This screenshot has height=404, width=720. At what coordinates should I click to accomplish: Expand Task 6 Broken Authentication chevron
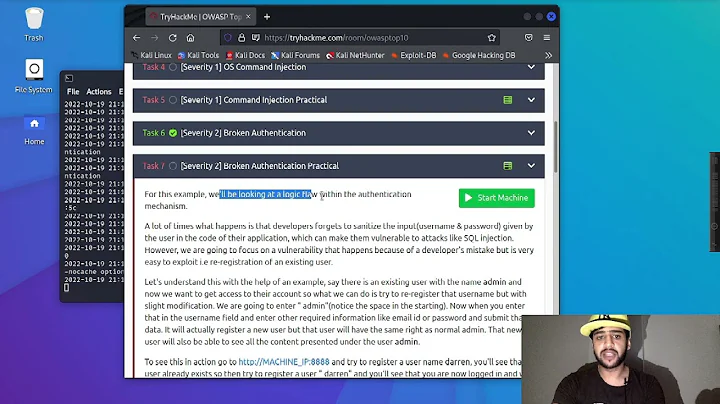point(531,133)
